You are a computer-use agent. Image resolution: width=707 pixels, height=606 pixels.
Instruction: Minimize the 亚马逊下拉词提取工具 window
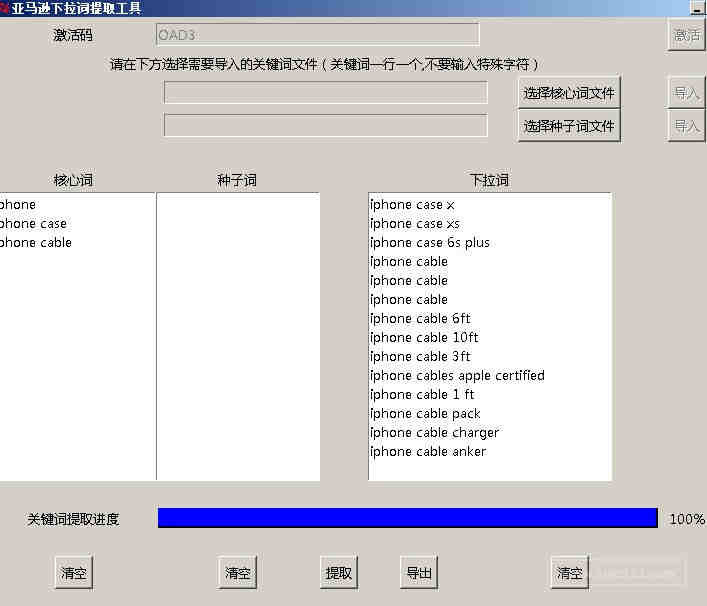click(698, 8)
